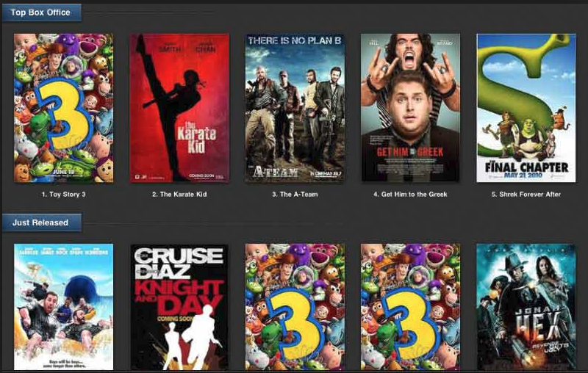Click the '4. Get Him to the Greek' title
This screenshot has width=588, height=373.
click(410, 194)
